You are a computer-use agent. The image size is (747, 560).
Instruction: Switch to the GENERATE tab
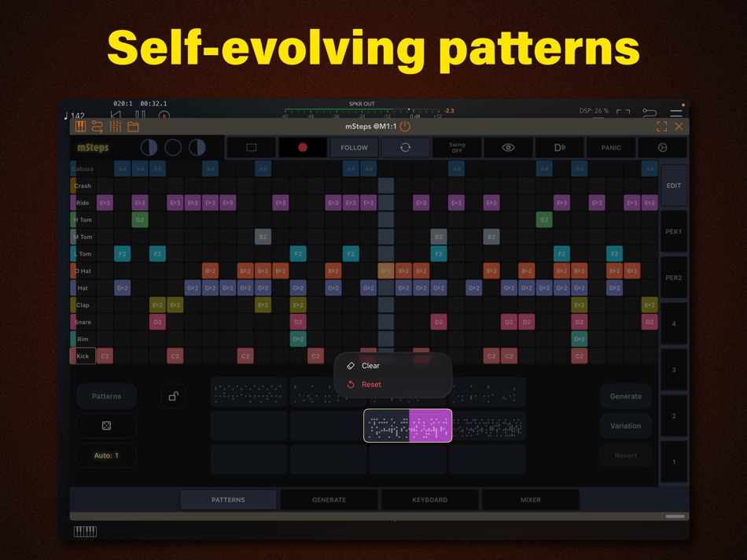tap(329, 500)
